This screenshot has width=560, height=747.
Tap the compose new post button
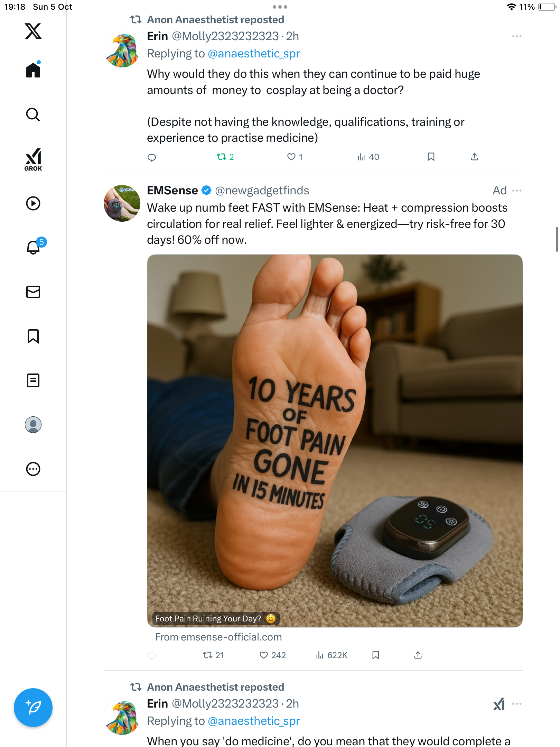pos(33,708)
